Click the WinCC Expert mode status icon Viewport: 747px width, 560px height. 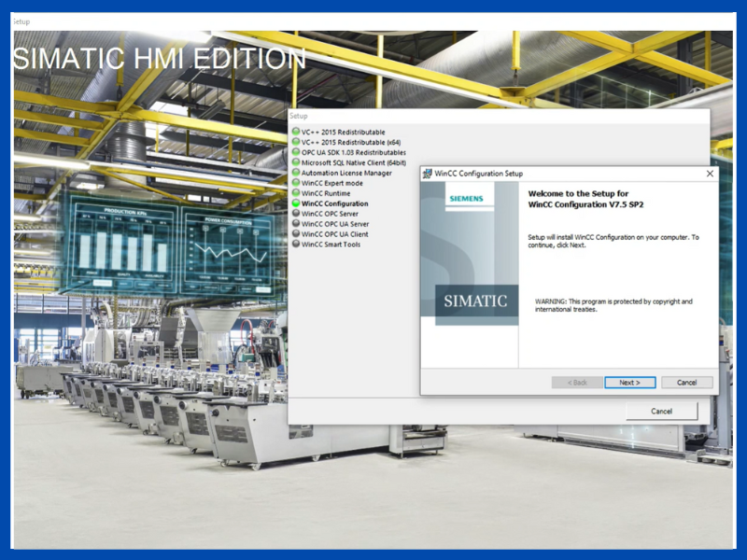tap(296, 183)
